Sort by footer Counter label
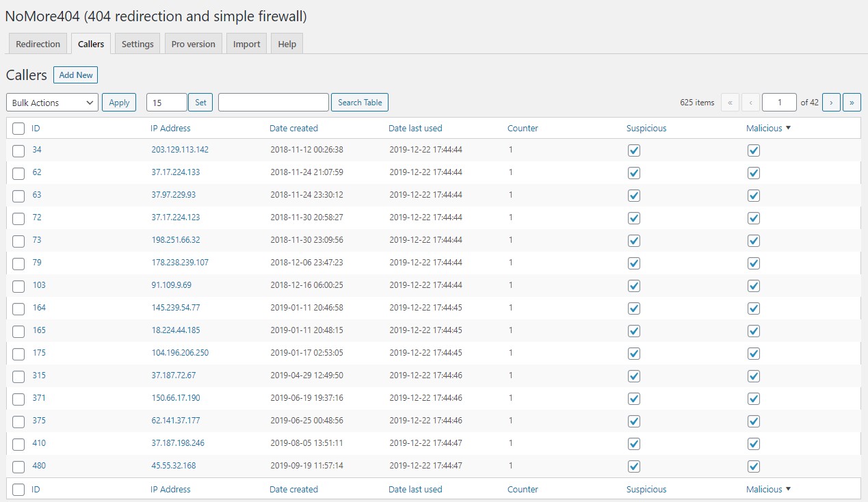This screenshot has height=502, width=868. 523,489
